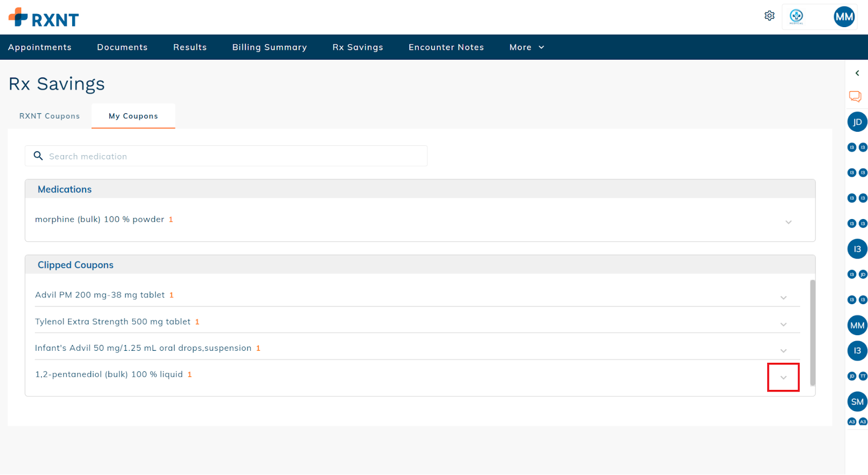Open the More dropdown menu
Image resolution: width=868 pixels, height=475 pixels.
pos(527,47)
